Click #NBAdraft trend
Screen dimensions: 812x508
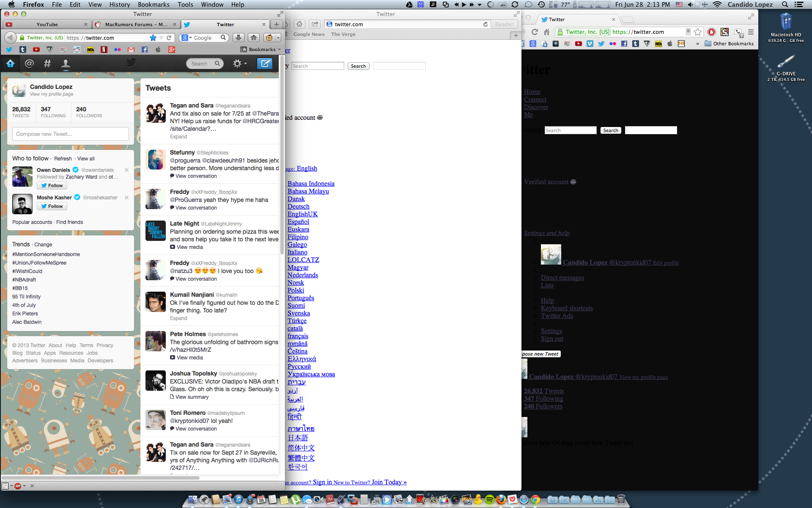(x=24, y=280)
